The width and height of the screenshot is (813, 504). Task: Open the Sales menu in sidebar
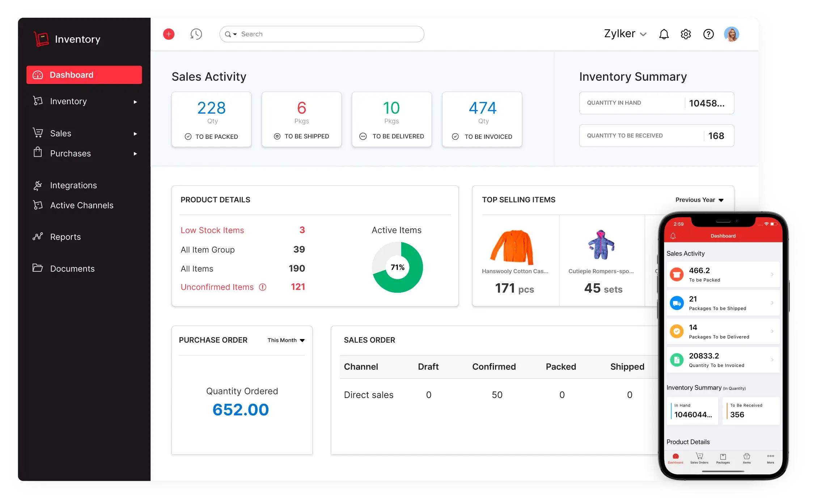(60, 133)
